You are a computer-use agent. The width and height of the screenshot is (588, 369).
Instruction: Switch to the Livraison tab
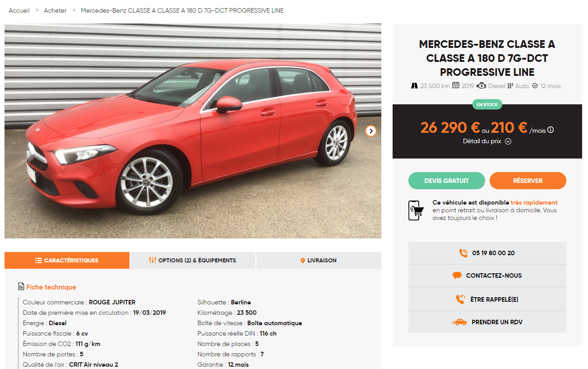click(x=319, y=260)
